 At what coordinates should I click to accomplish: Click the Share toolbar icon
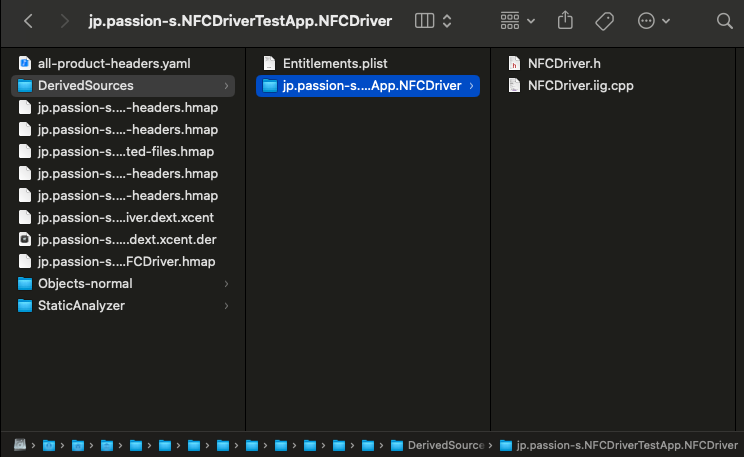pyautogui.click(x=565, y=20)
